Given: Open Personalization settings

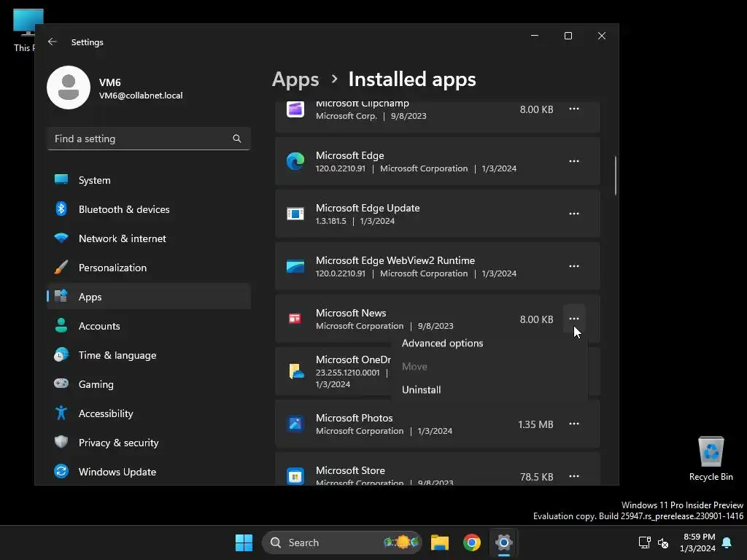Looking at the screenshot, I should tap(149, 268).
